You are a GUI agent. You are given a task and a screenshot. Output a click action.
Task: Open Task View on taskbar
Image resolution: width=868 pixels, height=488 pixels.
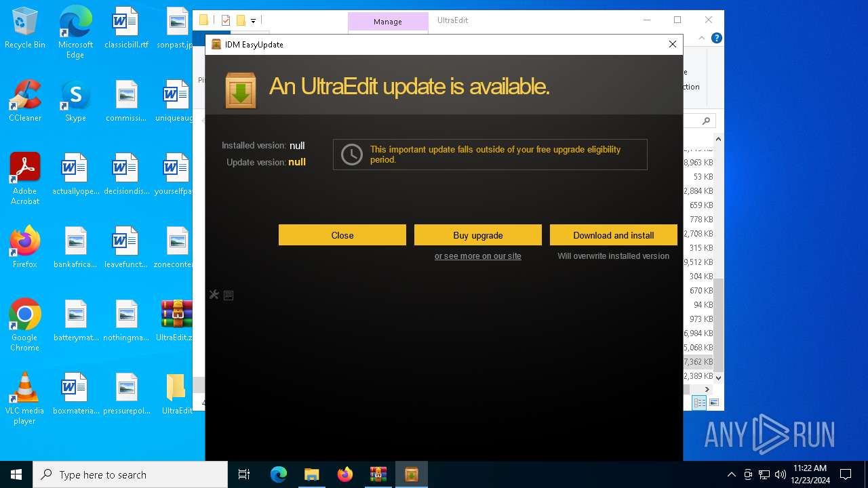244,474
